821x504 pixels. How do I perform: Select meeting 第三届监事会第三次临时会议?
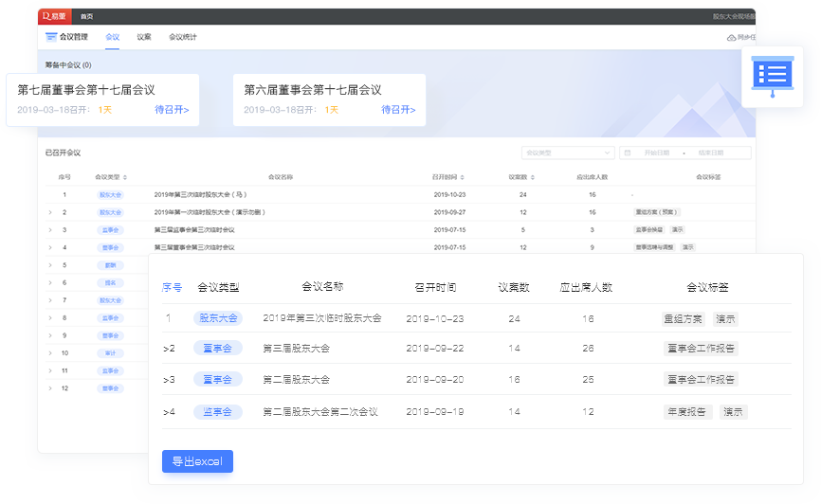[194, 230]
